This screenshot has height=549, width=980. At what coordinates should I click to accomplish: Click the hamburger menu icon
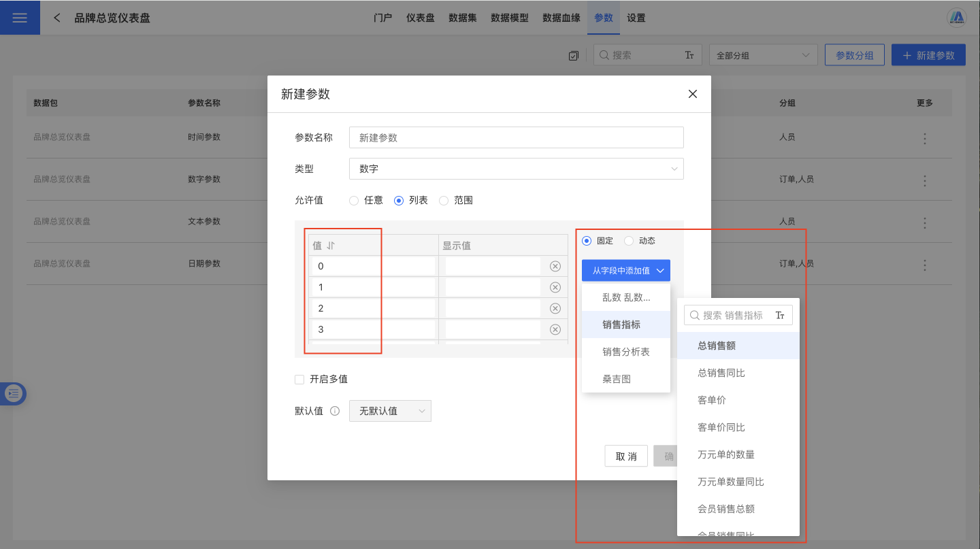point(20,18)
